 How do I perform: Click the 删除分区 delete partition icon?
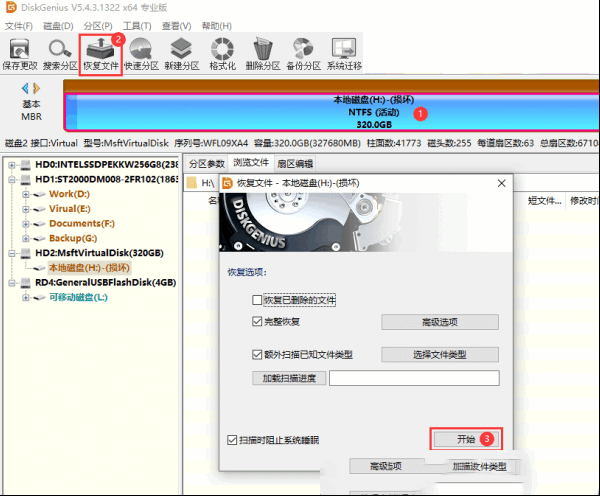point(263,54)
